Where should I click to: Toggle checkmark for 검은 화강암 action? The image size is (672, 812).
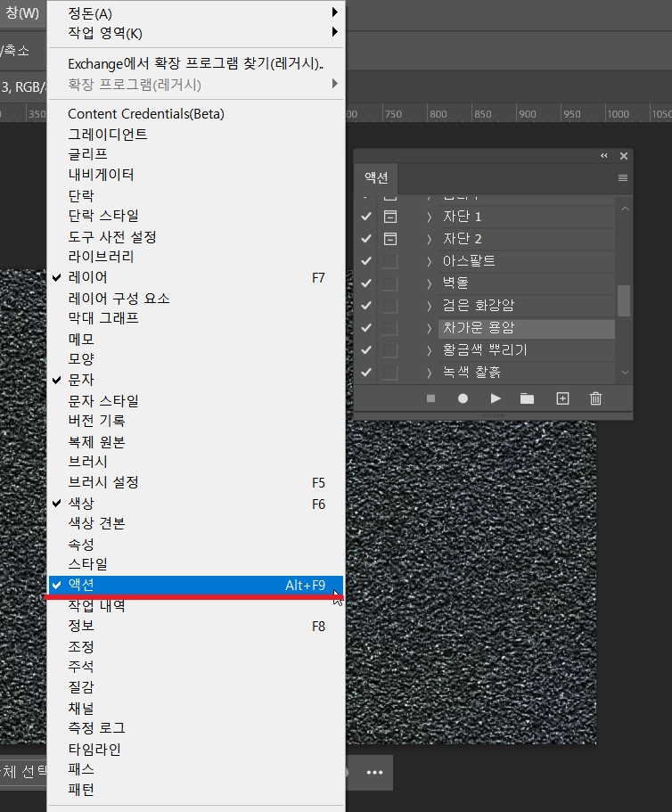[x=366, y=306]
